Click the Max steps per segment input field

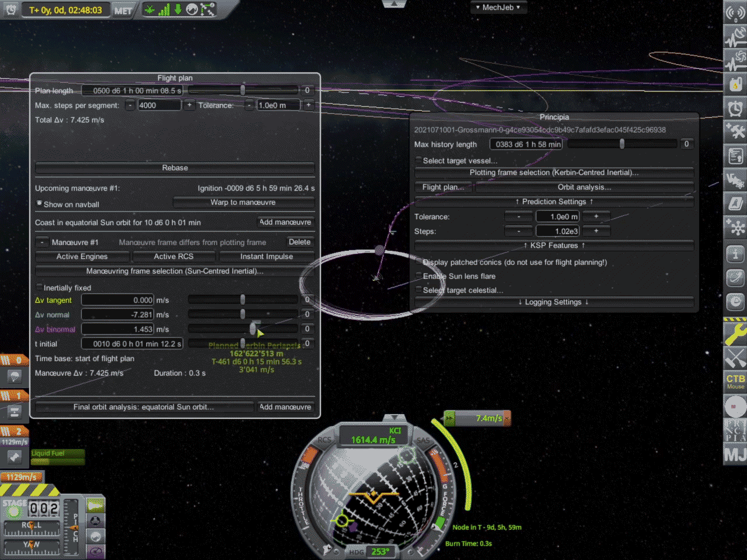pos(159,105)
